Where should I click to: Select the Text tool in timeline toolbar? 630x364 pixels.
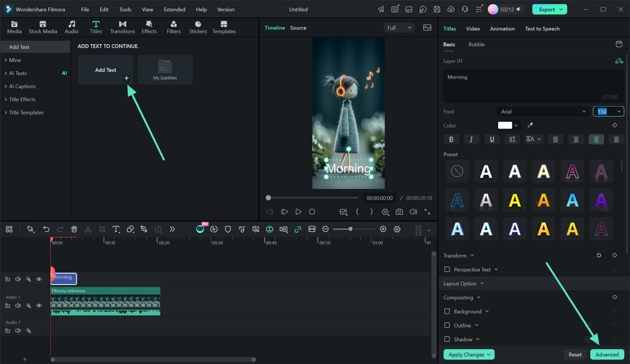pyautogui.click(x=116, y=229)
